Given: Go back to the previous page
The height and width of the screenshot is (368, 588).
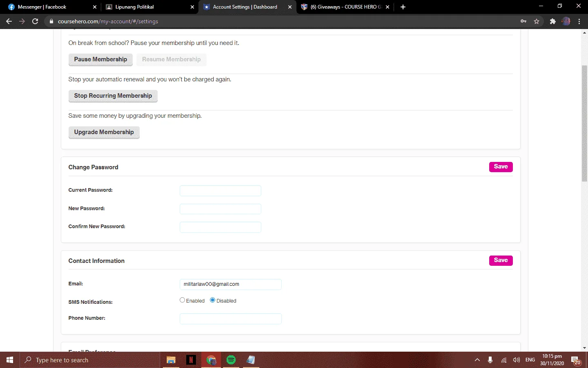Looking at the screenshot, I should pyautogui.click(x=9, y=21).
